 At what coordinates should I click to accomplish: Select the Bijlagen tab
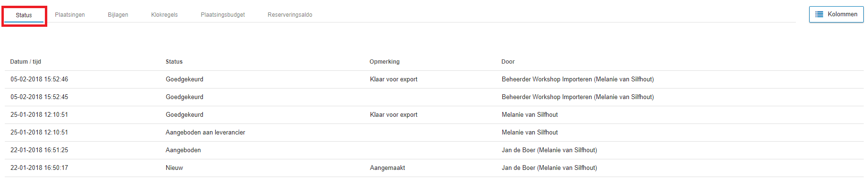[x=118, y=15]
